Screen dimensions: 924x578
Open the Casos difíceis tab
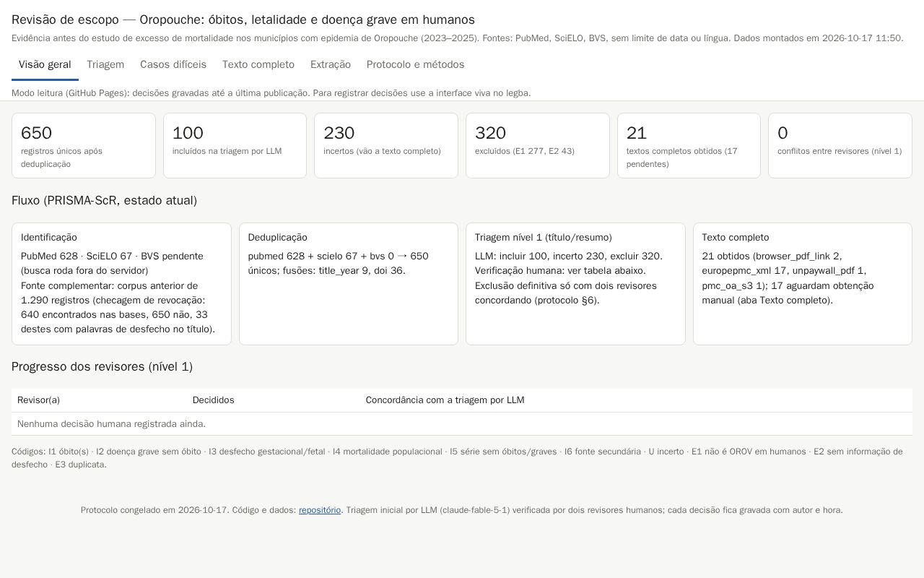pyautogui.click(x=173, y=65)
